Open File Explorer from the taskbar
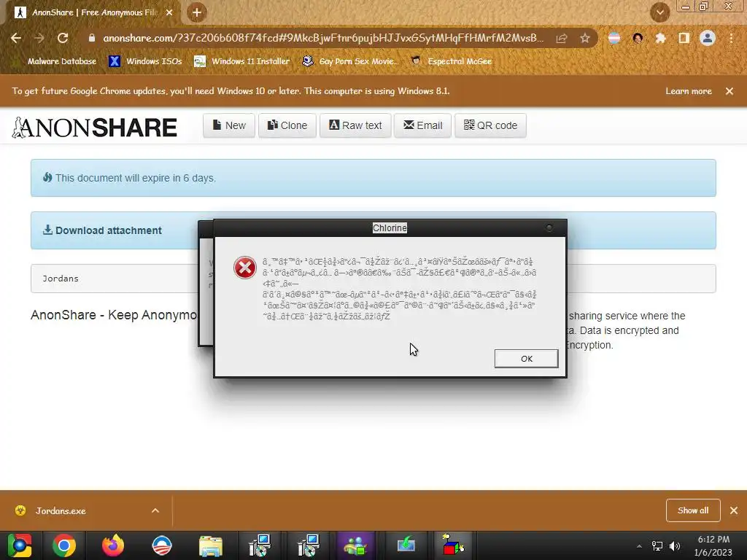The width and height of the screenshot is (747, 560). (211, 545)
